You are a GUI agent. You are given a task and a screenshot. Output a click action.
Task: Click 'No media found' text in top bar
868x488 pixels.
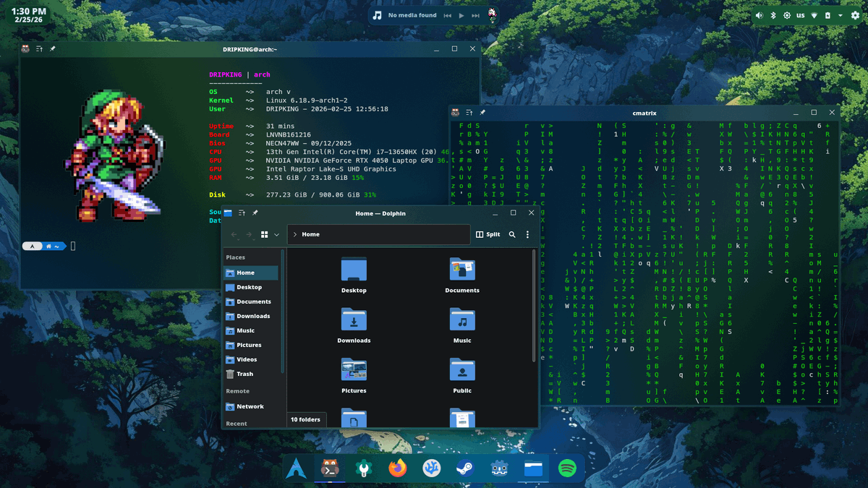(x=412, y=15)
